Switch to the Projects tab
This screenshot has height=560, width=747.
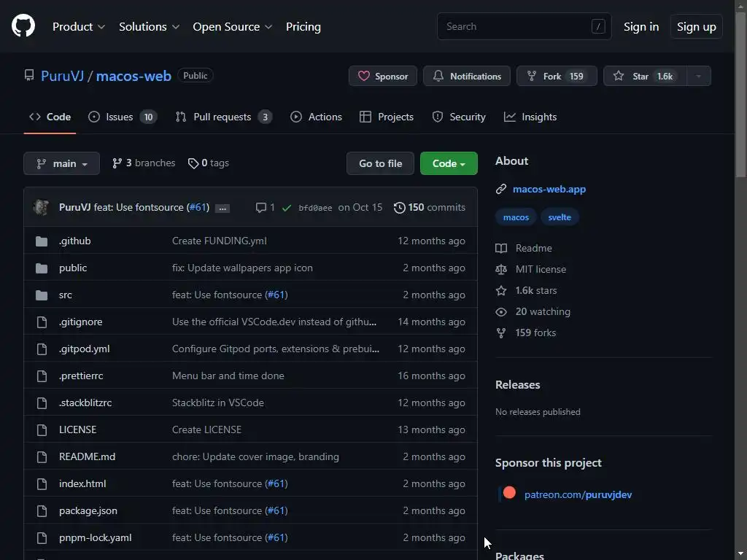(x=387, y=117)
